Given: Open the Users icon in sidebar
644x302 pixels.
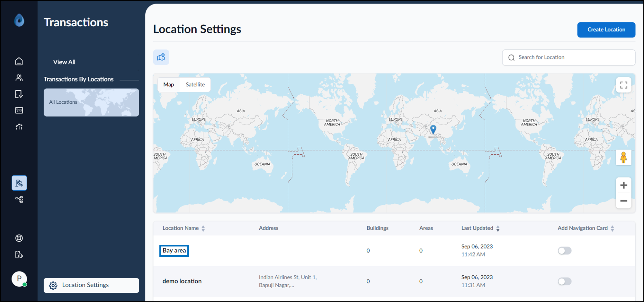Looking at the screenshot, I should click(19, 78).
